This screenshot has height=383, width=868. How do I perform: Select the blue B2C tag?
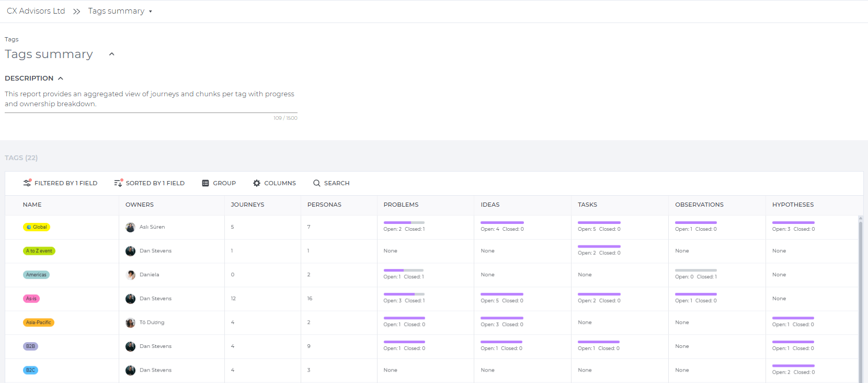coord(31,370)
